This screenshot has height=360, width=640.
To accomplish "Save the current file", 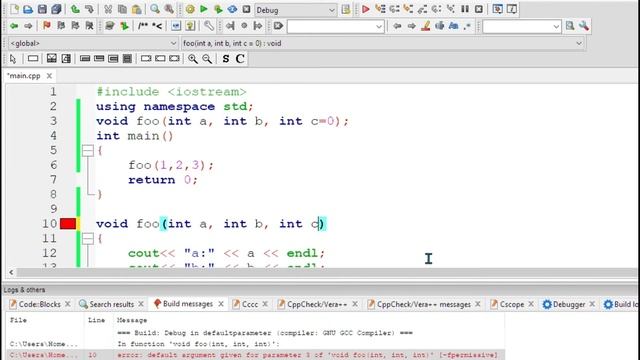I will [x=42, y=9].
